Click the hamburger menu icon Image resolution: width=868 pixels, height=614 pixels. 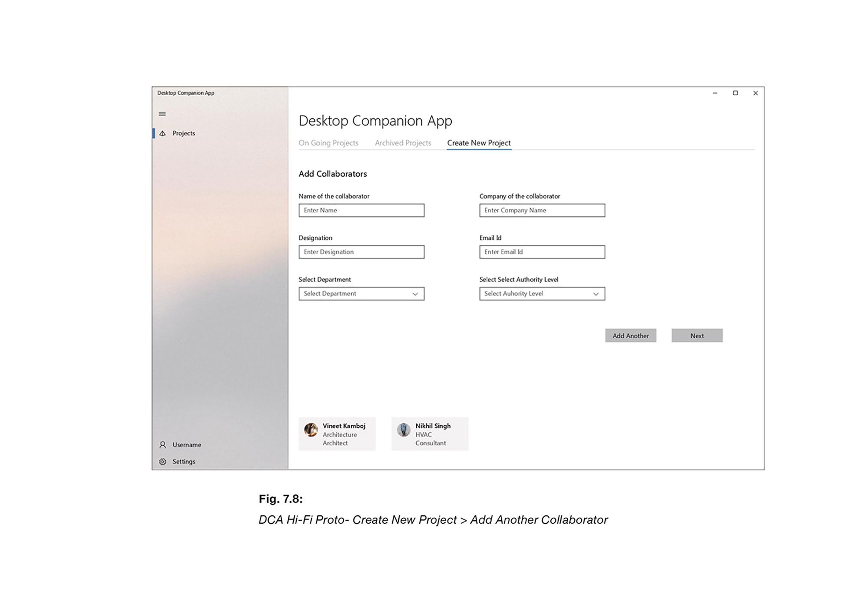click(163, 114)
